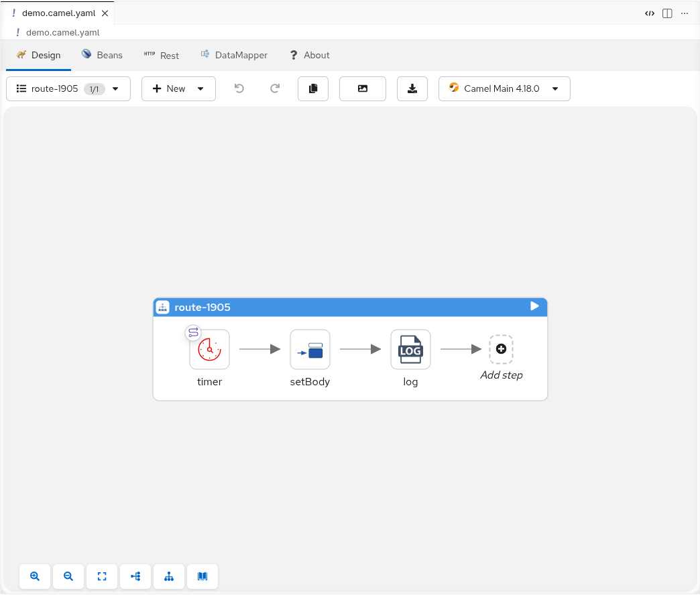Open the DataMapper tab
This screenshot has height=595, width=700.
click(234, 55)
